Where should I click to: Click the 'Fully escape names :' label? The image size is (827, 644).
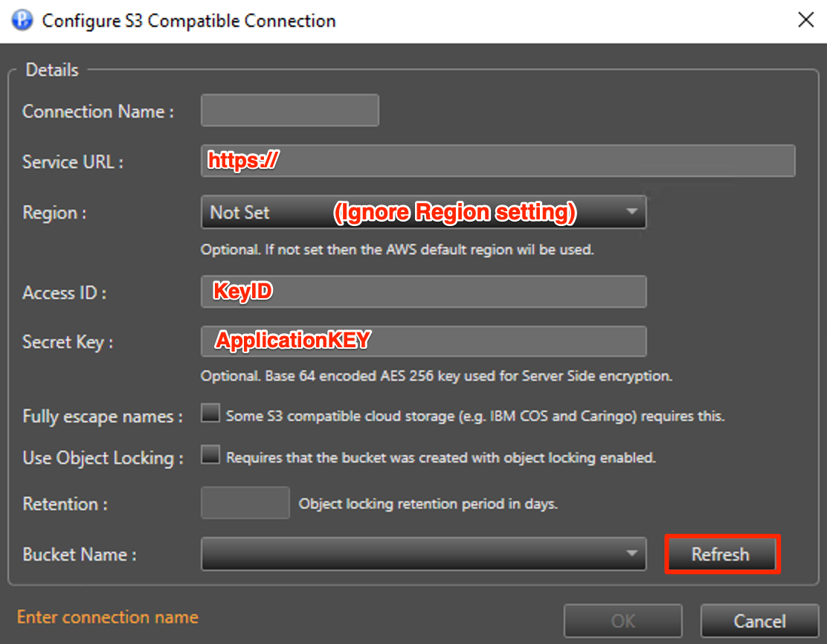(x=103, y=416)
